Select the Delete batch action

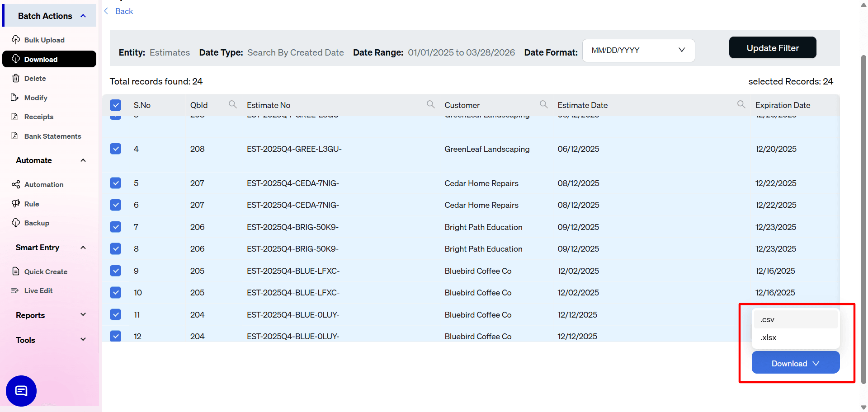[35, 78]
